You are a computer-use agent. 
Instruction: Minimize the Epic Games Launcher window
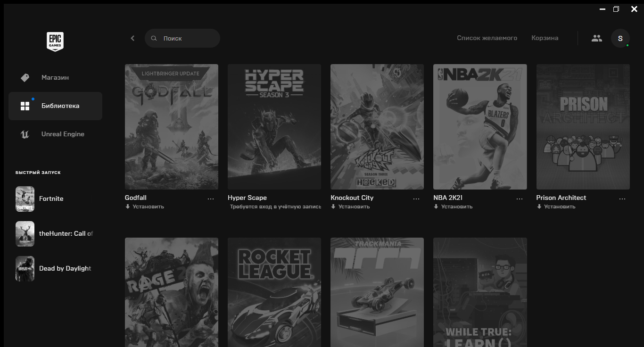(x=602, y=9)
